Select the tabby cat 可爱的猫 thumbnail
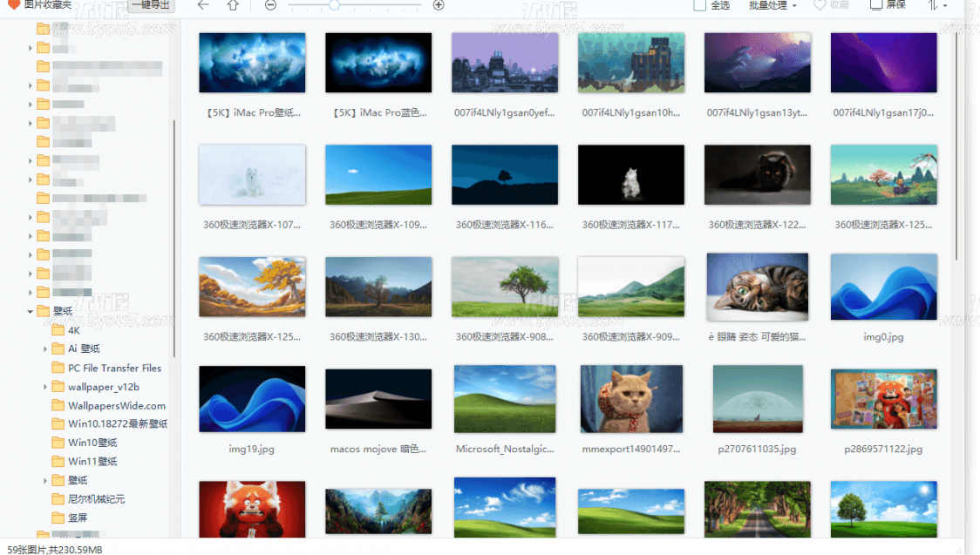The image size is (980, 555). tap(757, 287)
